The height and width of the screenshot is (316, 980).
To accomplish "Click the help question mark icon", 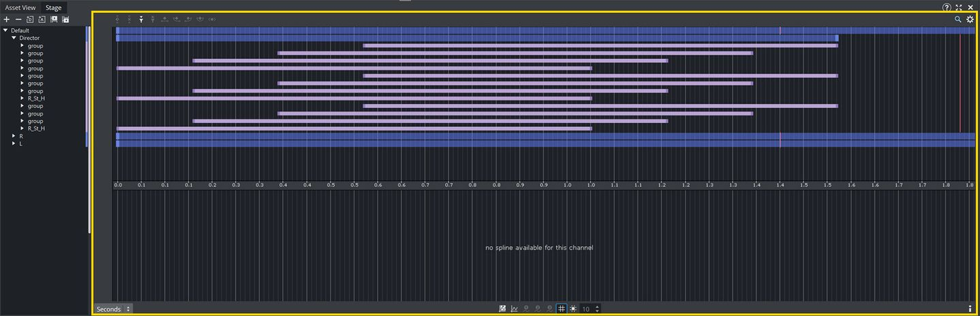I will coord(947,7).
